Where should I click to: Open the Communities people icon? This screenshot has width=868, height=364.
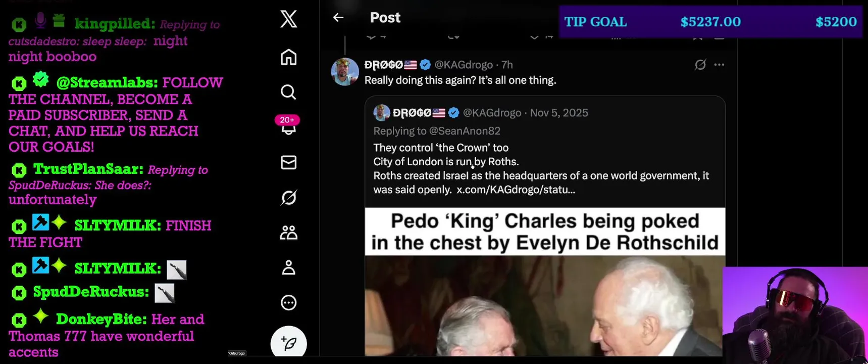click(288, 233)
